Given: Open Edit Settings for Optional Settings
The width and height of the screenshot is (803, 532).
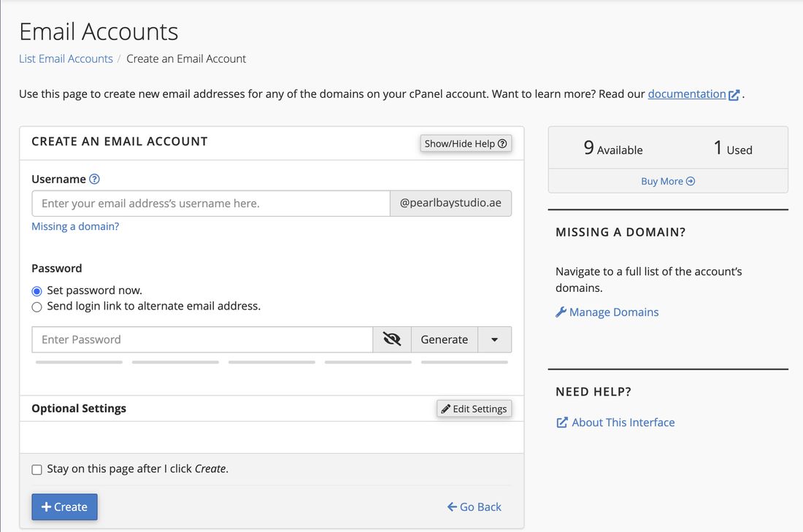Looking at the screenshot, I should point(474,409).
